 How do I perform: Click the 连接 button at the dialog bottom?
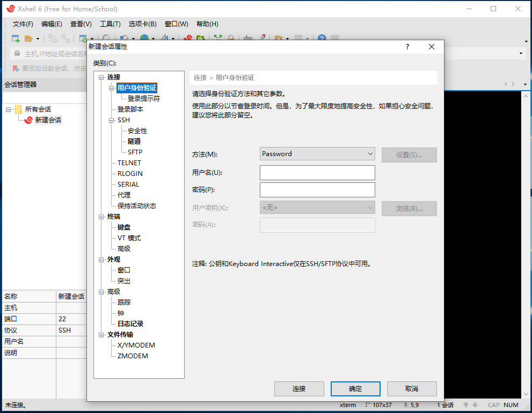(x=299, y=389)
